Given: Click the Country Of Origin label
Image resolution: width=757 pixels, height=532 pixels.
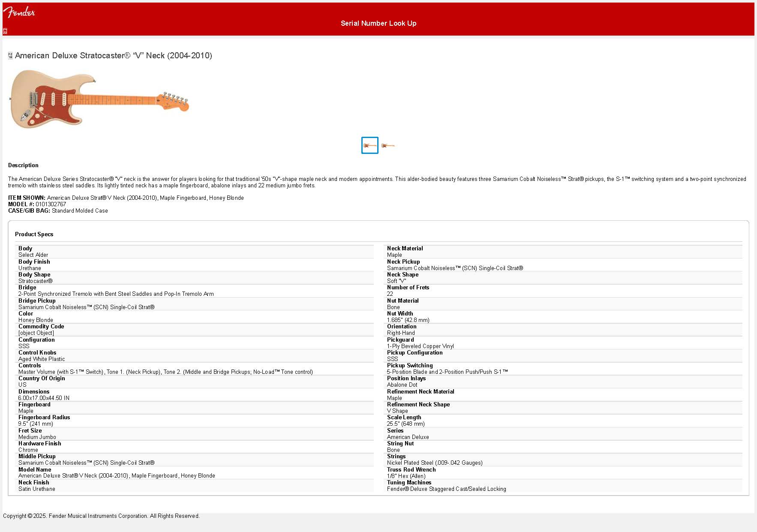Looking at the screenshot, I should [42, 378].
